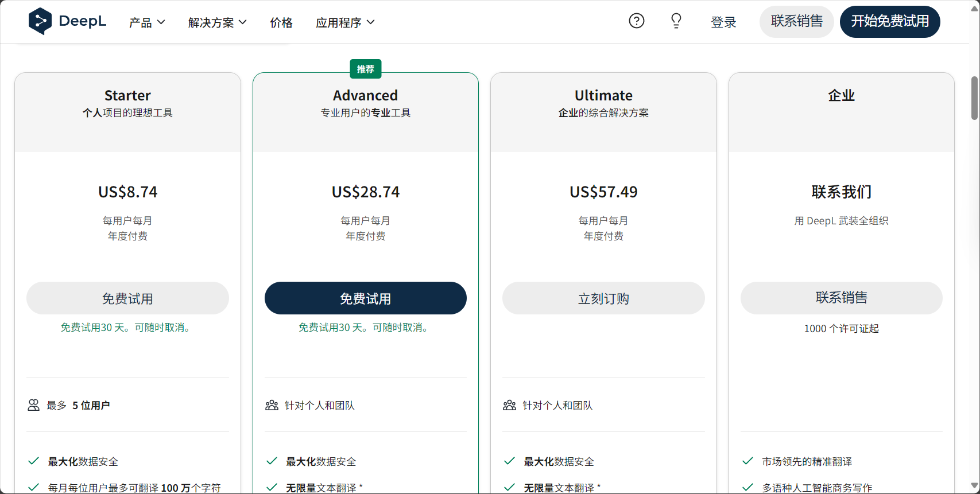Click the US$8.74 price
Image resolution: width=980 pixels, height=494 pixels.
127,192
